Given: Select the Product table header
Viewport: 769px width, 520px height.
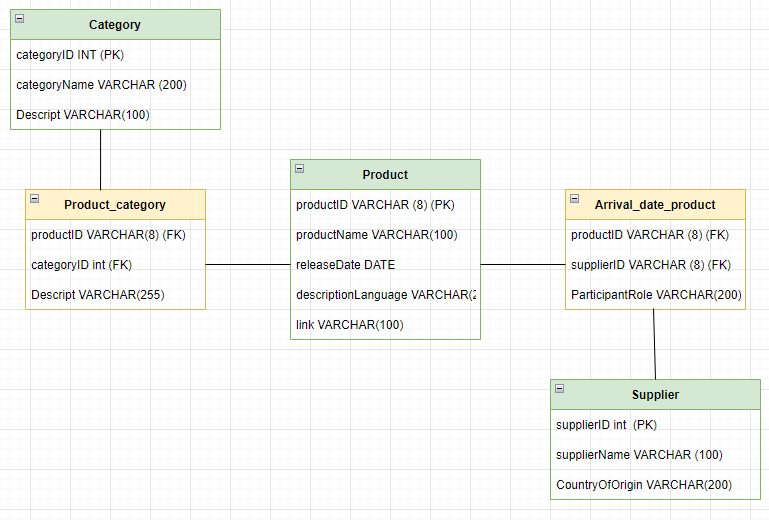Looking at the screenshot, I should click(x=385, y=175).
